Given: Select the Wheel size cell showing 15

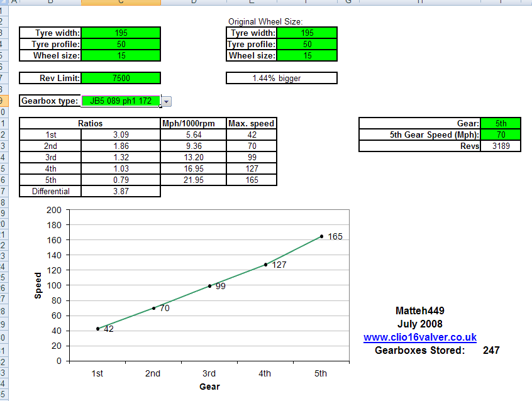Looking at the screenshot, I should point(120,55).
